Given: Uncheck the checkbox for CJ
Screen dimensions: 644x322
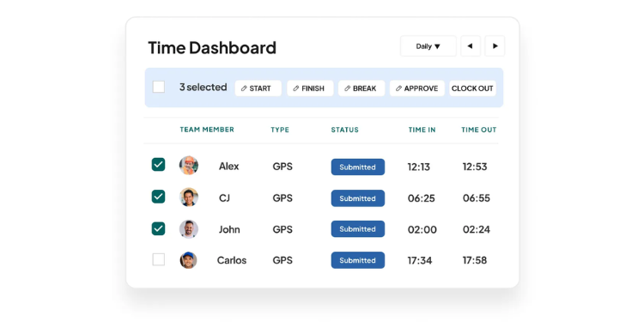Looking at the screenshot, I should (159, 197).
